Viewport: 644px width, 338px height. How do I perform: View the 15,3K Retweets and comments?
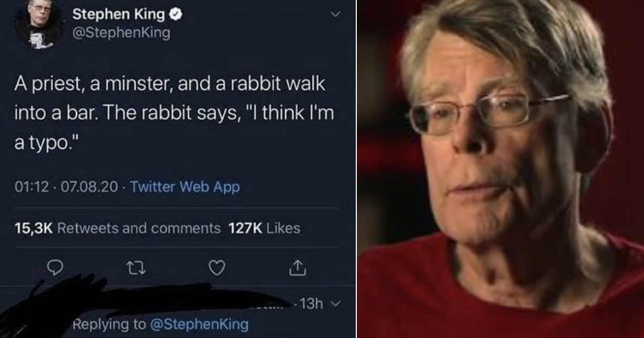[118, 229]
